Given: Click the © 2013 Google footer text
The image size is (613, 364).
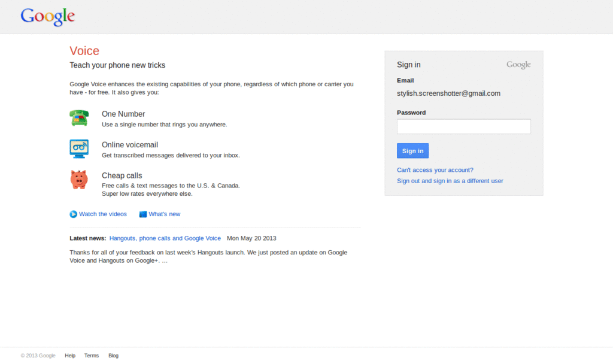Looking at the screenshot, I should tap(38, 356).
